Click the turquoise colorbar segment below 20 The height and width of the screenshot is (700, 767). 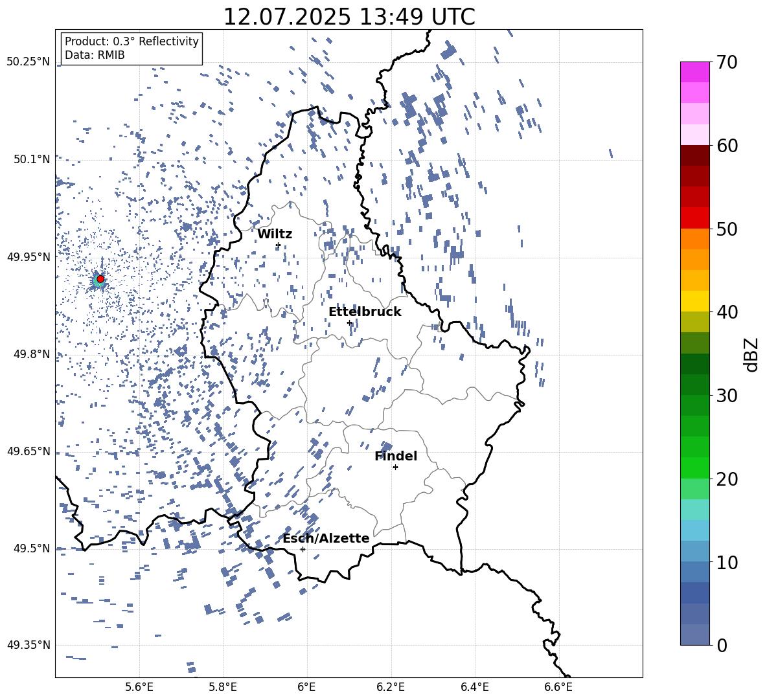695,510
